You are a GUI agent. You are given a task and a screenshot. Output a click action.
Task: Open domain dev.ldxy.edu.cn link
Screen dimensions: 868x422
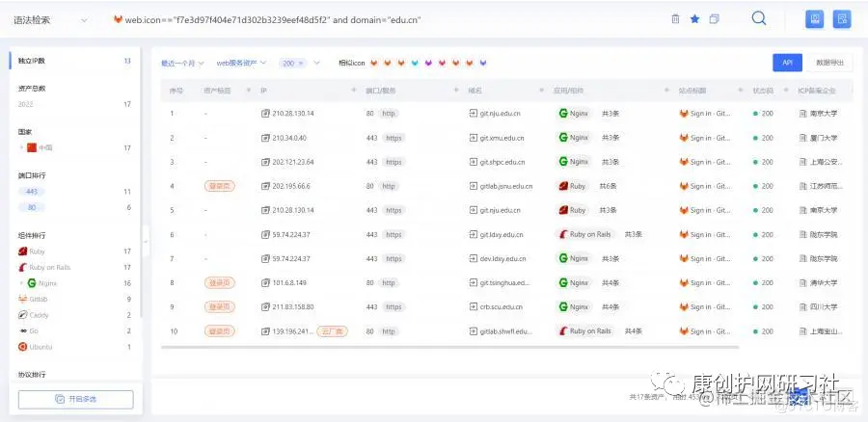502,258
